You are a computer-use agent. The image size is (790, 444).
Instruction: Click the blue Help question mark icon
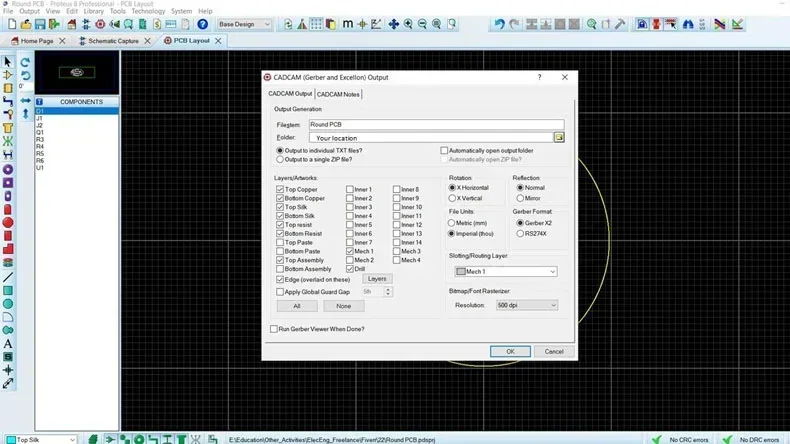(x=203, y=24)
